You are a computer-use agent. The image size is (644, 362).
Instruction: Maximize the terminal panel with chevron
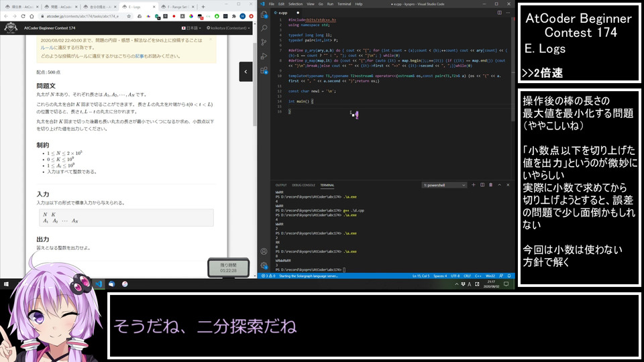[x=499, y=185]
